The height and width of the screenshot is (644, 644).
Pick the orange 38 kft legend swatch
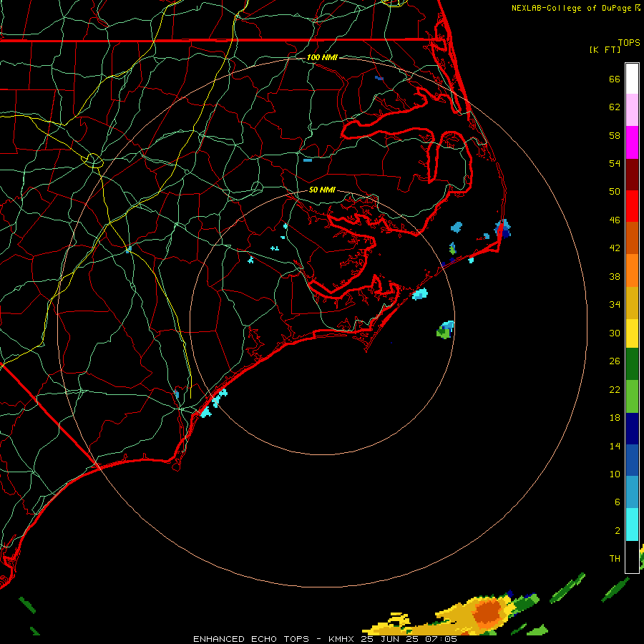[x=632, y=270]
